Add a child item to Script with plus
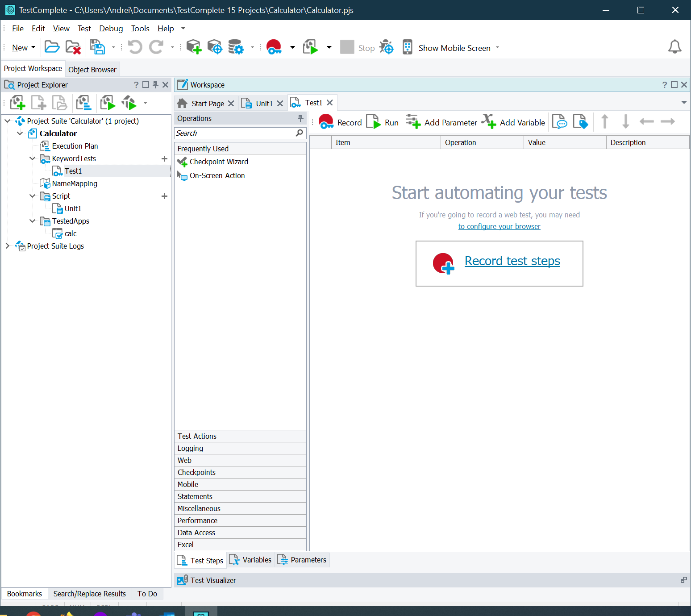Screen dimensions: 691x616 pyautogui.click(x=164, y=196)
